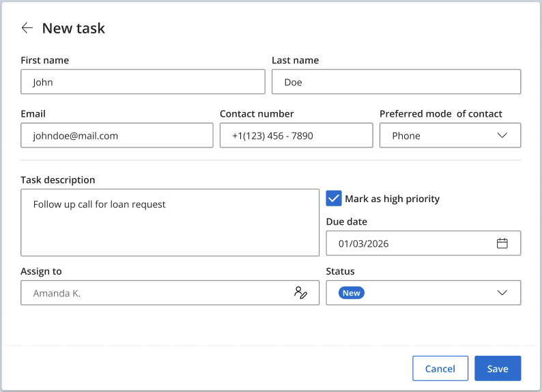Image resolution: width=542 pixels, height=392 pixels.
Task: Click the Preferred mode of contact label
Action: click(441, 114)
